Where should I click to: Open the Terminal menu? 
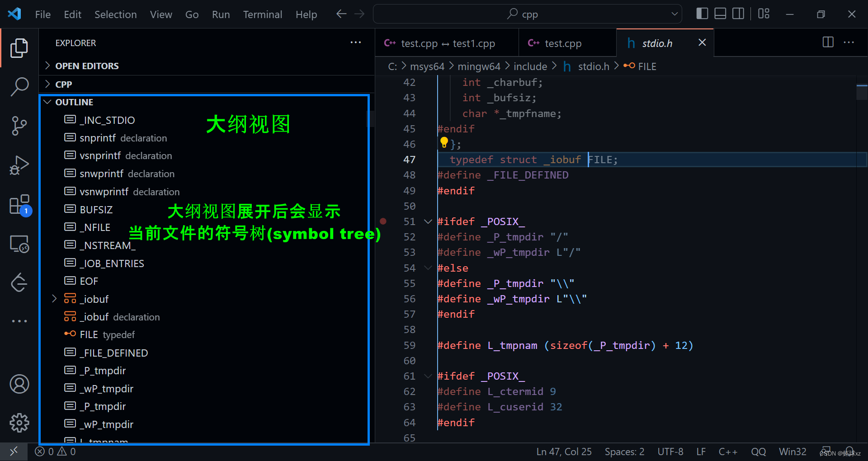pos(263,14)
